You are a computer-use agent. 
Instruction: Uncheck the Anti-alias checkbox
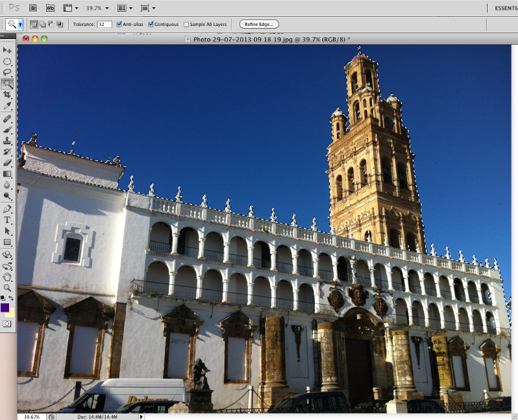119,24
